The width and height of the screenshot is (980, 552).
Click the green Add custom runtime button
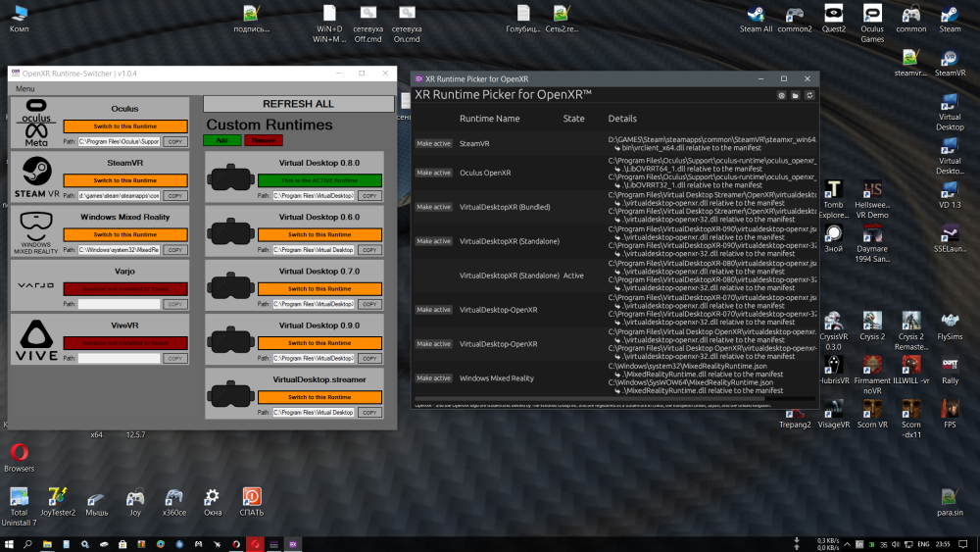[221, 140]
